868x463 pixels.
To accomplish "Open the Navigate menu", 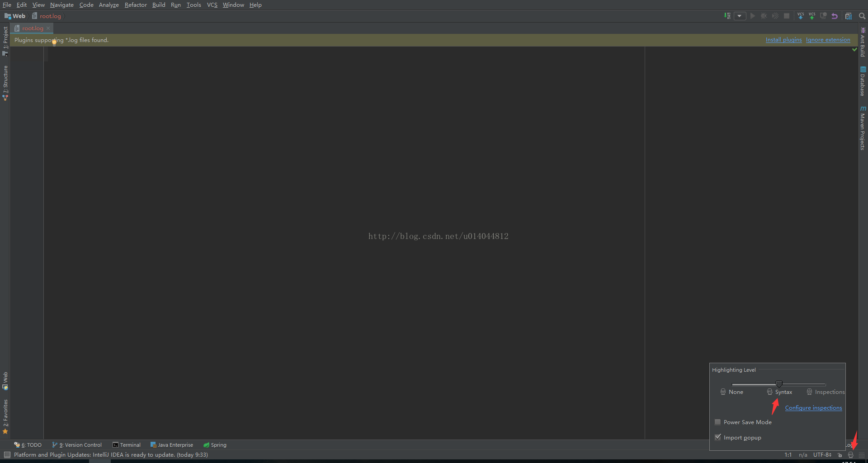I will [x=62, y=5].
